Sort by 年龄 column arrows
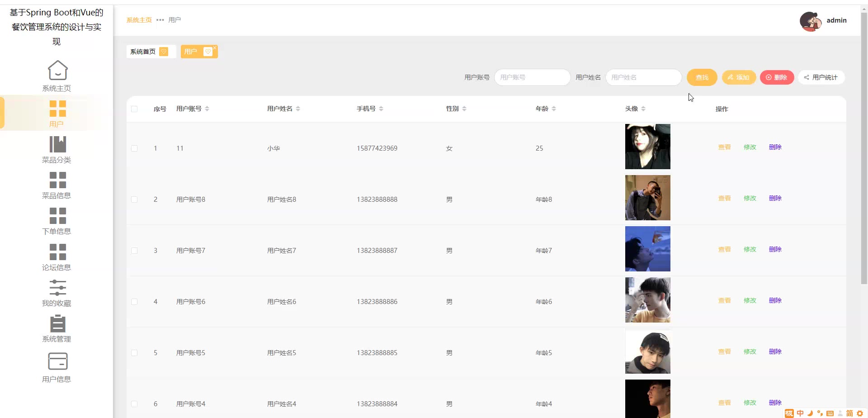Viewport: 868px width, 418px height. tap(554, 109)
